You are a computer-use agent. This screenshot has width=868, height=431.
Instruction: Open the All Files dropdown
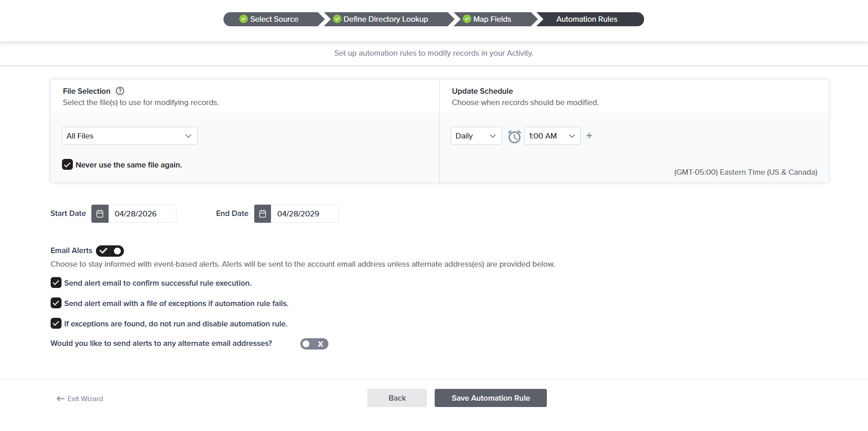coord(129,136)
